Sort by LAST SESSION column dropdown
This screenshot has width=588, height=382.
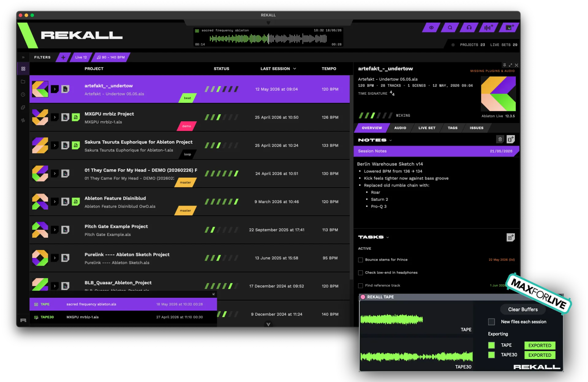278,69
